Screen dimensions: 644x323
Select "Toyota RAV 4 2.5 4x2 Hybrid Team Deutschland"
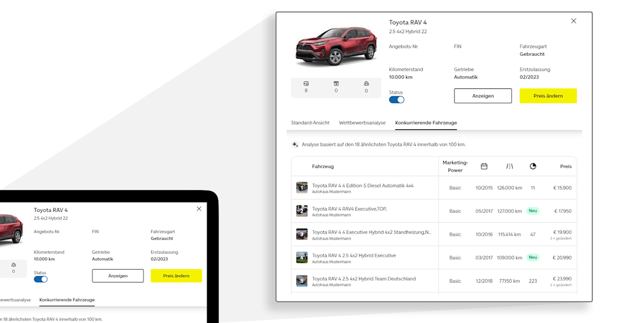tap(364, 279)
